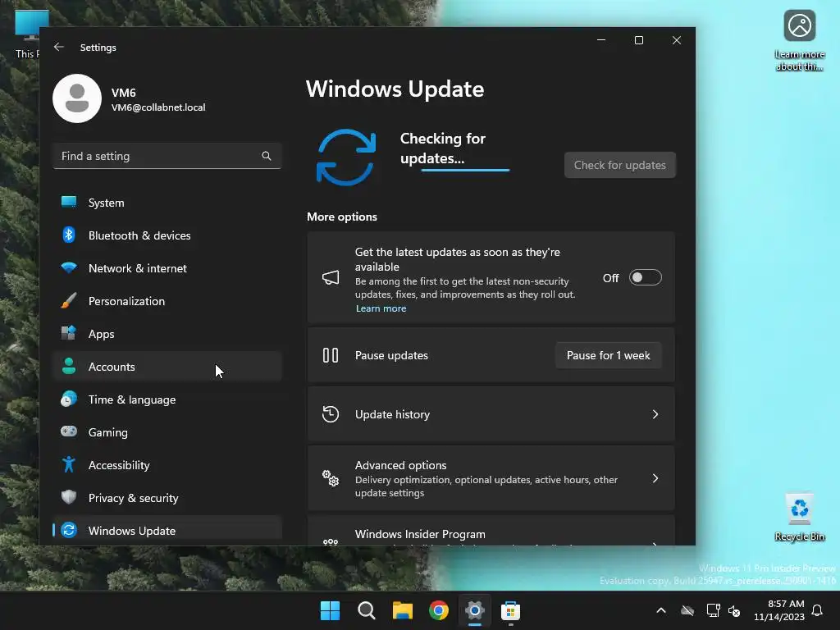Screen dimensions: 840x630
Task: Go back with the Settings back arrow
Action: point(59,47)
